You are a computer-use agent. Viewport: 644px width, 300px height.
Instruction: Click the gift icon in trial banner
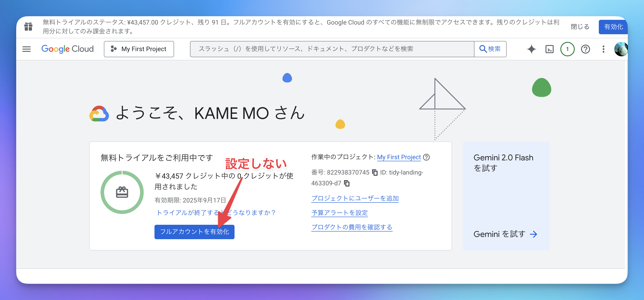pos(29,27)
